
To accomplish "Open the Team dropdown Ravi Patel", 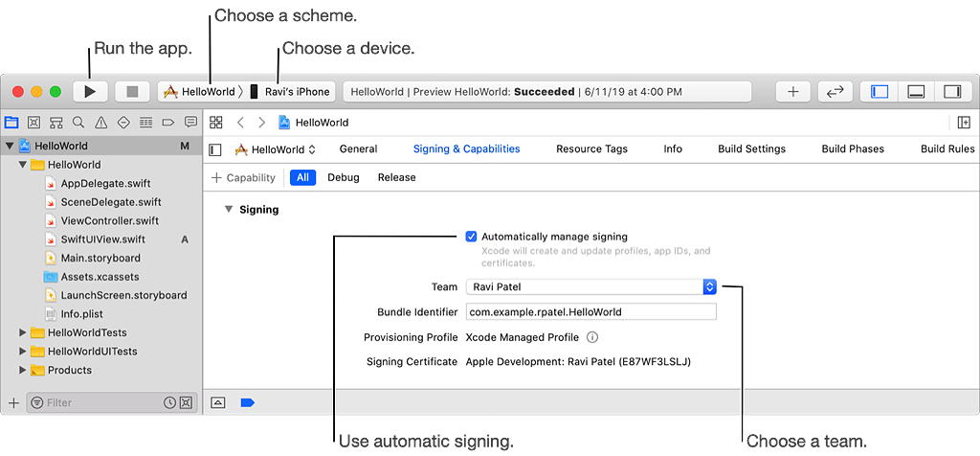I will (x=591, y=287).
